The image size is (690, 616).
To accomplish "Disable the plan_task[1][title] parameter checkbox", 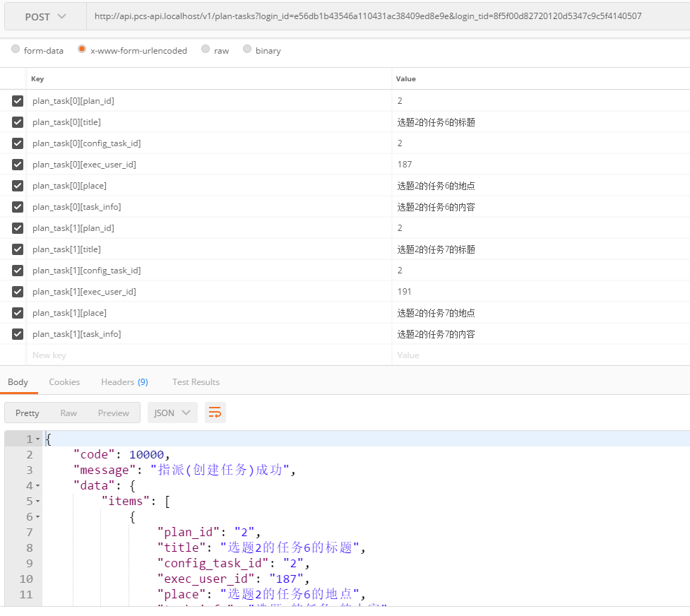I will tap(18, 249).
